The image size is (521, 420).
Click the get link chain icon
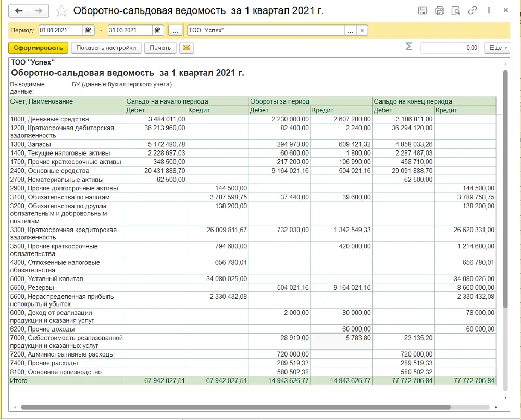coord(472,10)
